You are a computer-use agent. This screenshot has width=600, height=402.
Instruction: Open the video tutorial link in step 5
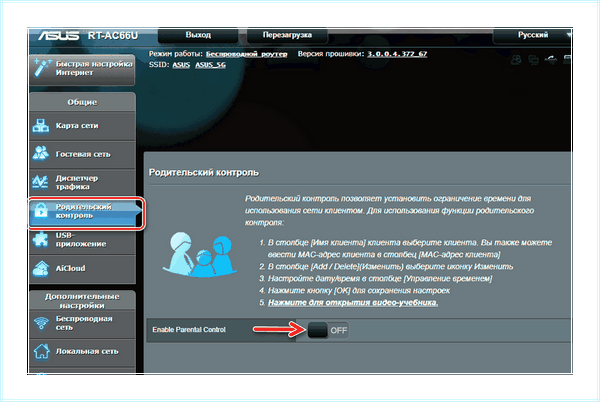pyautogui.click(x=353, y=303)
